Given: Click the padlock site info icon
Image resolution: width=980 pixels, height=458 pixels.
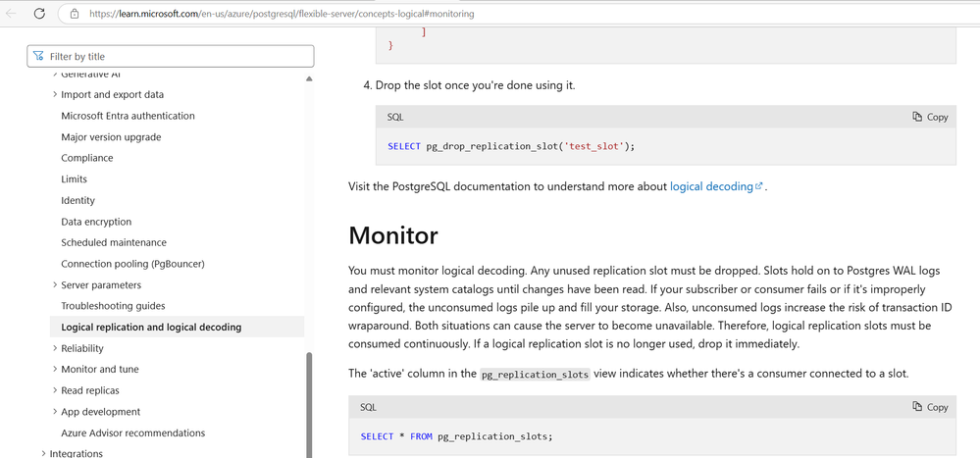Looking at the screenshot, I should coord(75,13).
